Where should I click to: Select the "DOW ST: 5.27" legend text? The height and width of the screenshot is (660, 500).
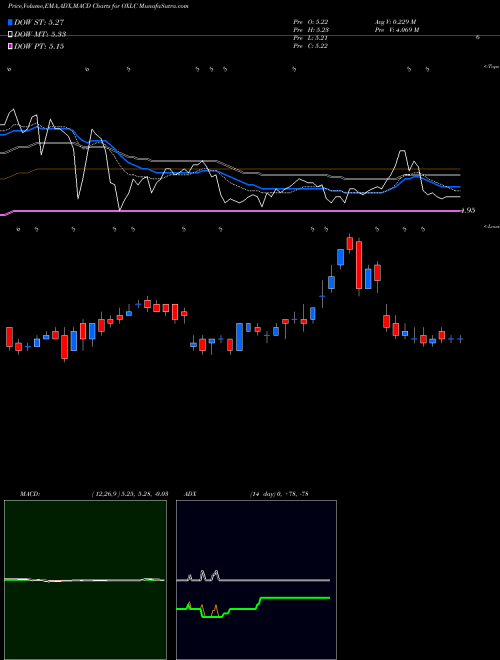coord(39,22)
